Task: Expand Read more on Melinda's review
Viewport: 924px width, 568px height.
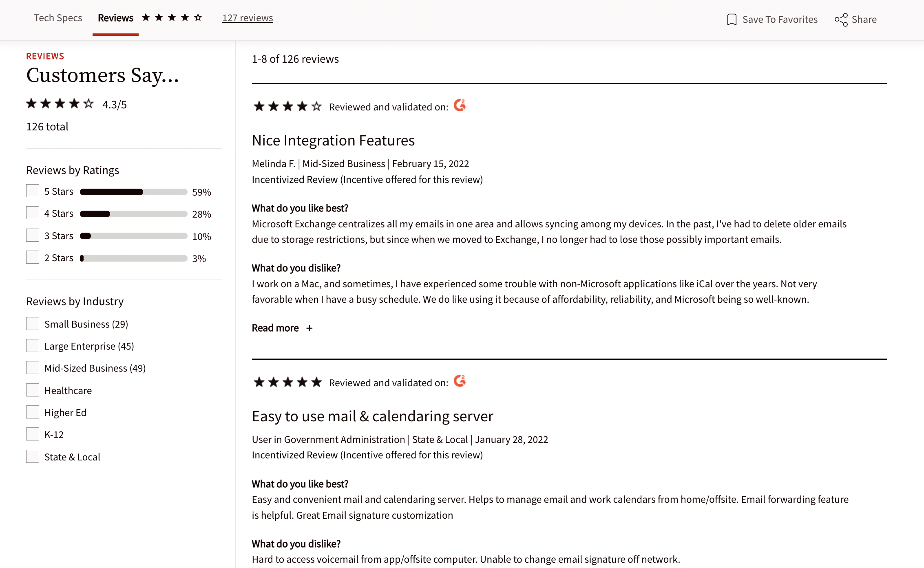Action: 282,328
